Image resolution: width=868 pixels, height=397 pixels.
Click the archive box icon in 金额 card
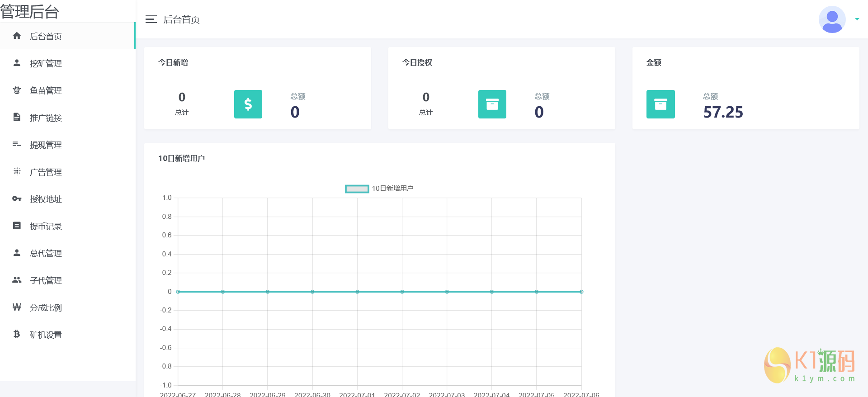[x=660, y=104]
